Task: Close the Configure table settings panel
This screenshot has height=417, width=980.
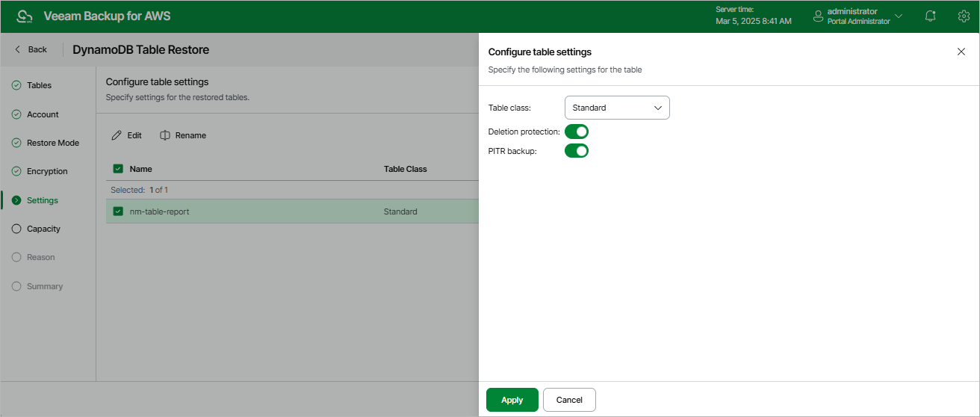Action: [x=961, y=52]
